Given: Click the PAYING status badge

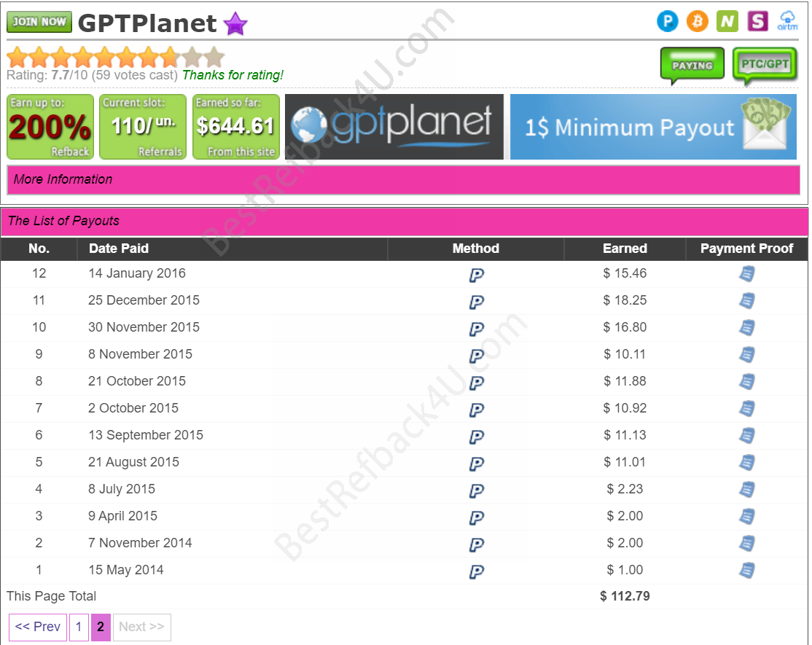Looking at the screenshot, I should click(x=692, y=65).
